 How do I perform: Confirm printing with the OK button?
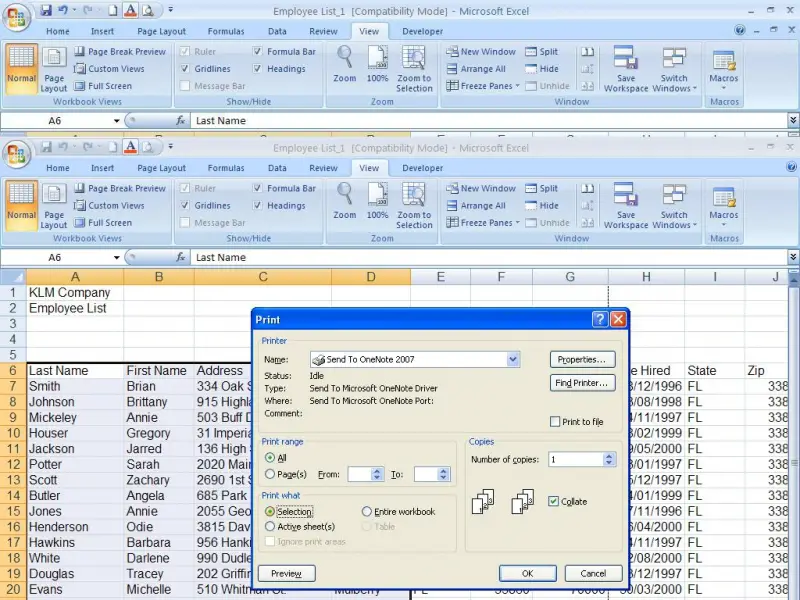(x=528, y=573)
